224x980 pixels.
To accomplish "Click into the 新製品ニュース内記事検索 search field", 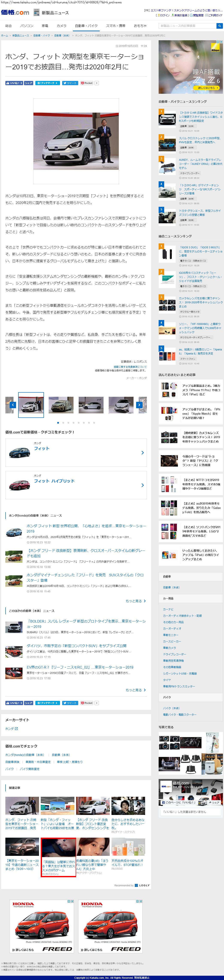I will click(187, 26).
